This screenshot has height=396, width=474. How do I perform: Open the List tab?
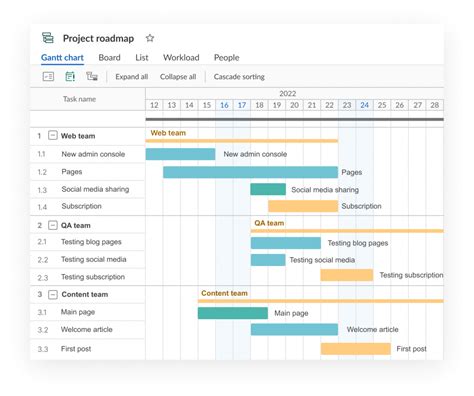(x=142, y=58)
